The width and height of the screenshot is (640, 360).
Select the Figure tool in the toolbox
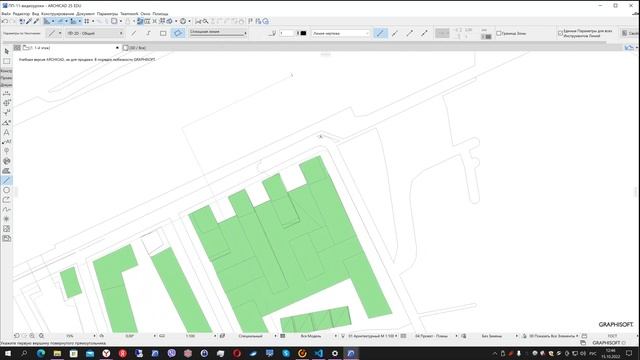pyautogui.click(x=6, y=229)
